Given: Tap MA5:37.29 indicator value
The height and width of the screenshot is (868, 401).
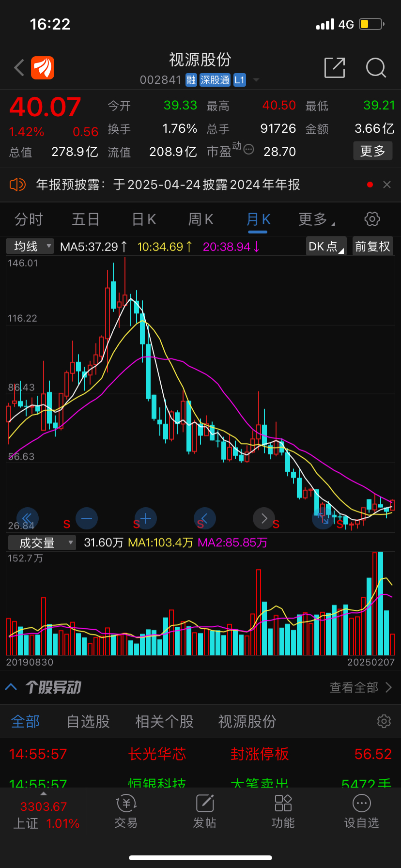Looking at the screenshot, I should click(93, 247).
